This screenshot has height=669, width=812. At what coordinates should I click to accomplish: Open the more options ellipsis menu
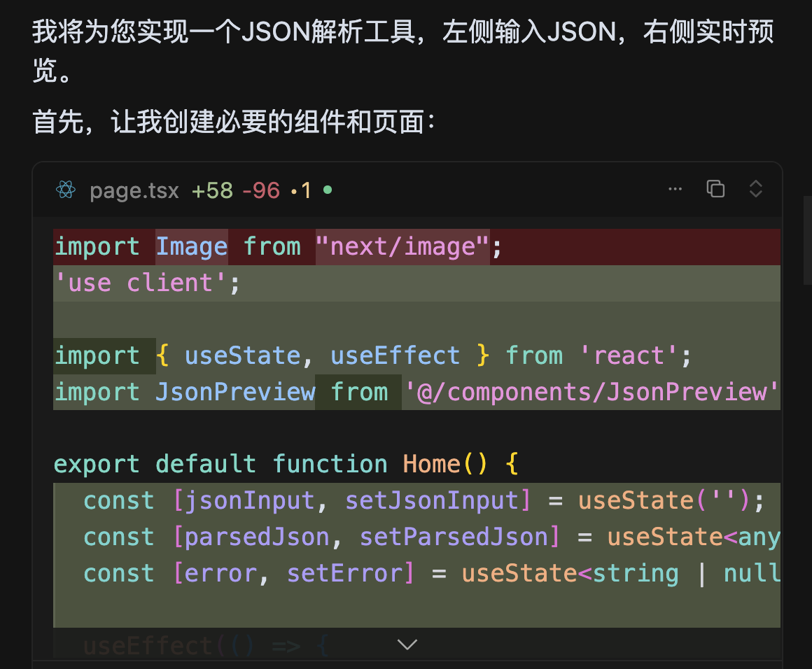tap(675, 189)
